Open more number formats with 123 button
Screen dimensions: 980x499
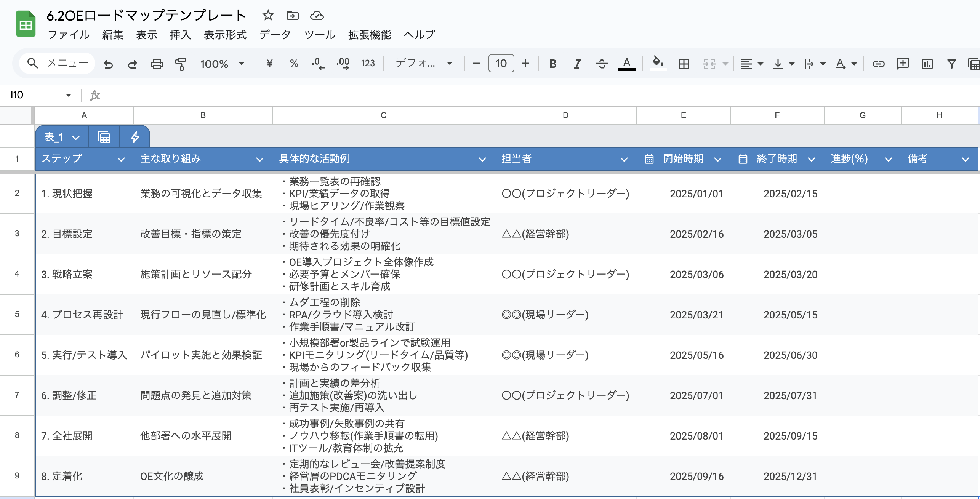(368, 63)
